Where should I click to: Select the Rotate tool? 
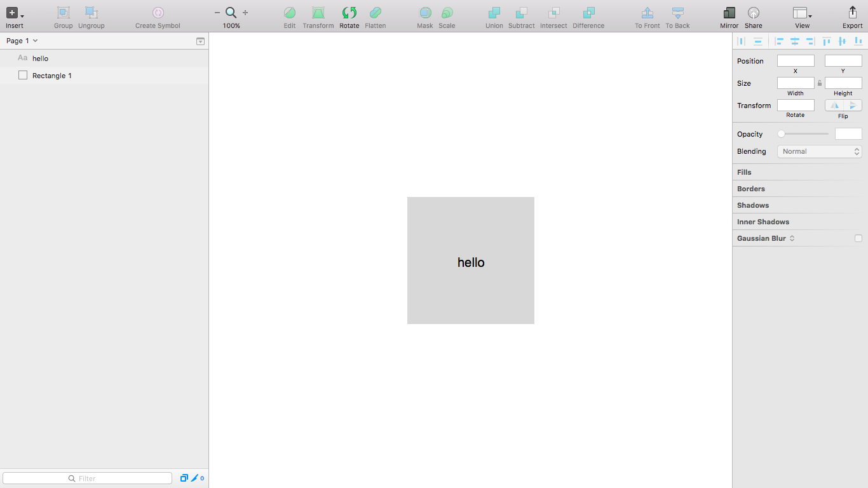349,13
